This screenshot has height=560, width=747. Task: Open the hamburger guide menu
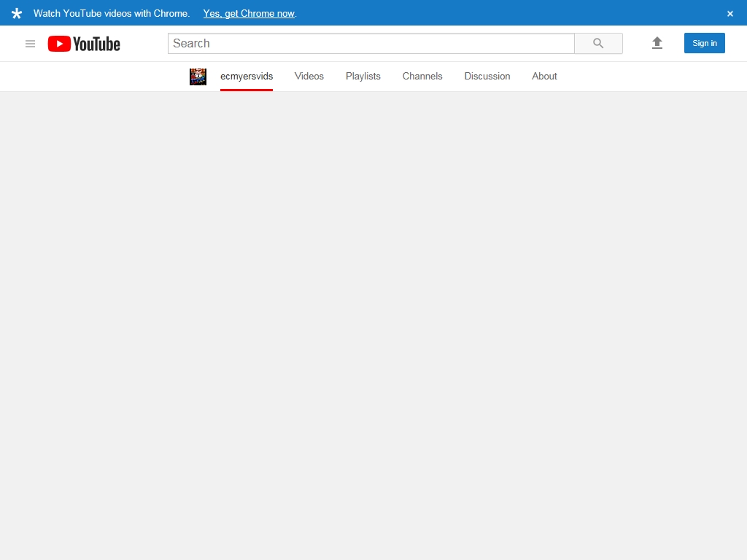coord(30,44)
